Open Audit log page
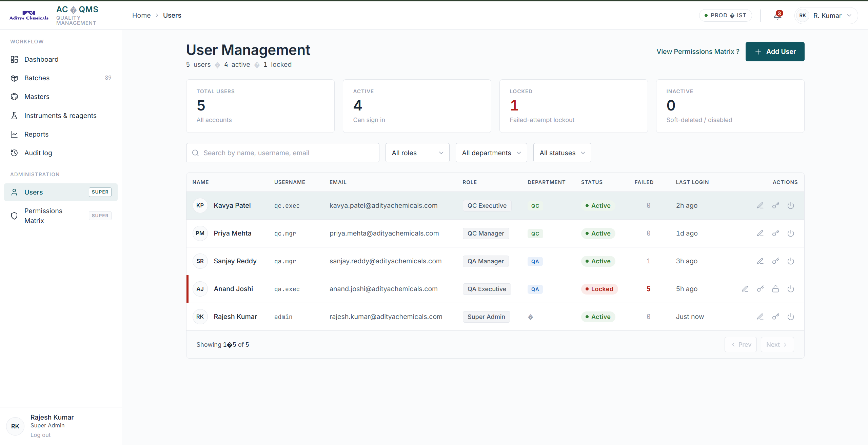This screenshot has width=868, height=445. pyautogui.click(x=61, y=153)
